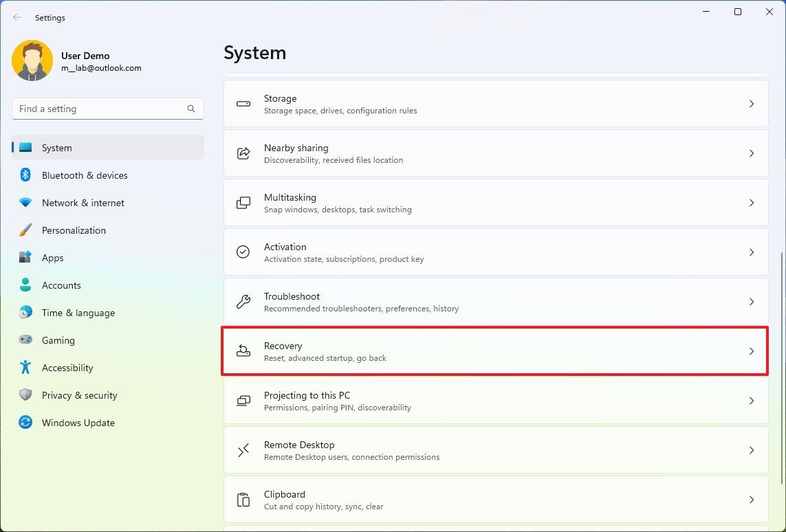Open the Privacy & security section
Screen dimensions: 786x532
[80, 395]
